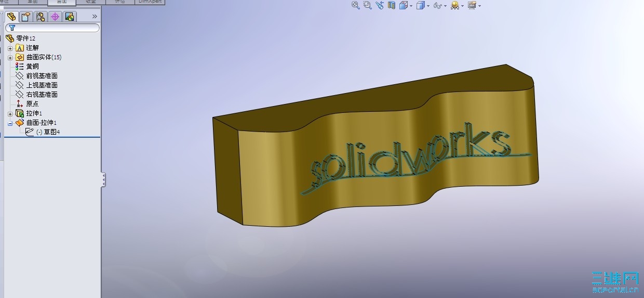Viewport: 644px width, 298px height.
Task: Click the filter funnel icon
Action: (12, 28)
